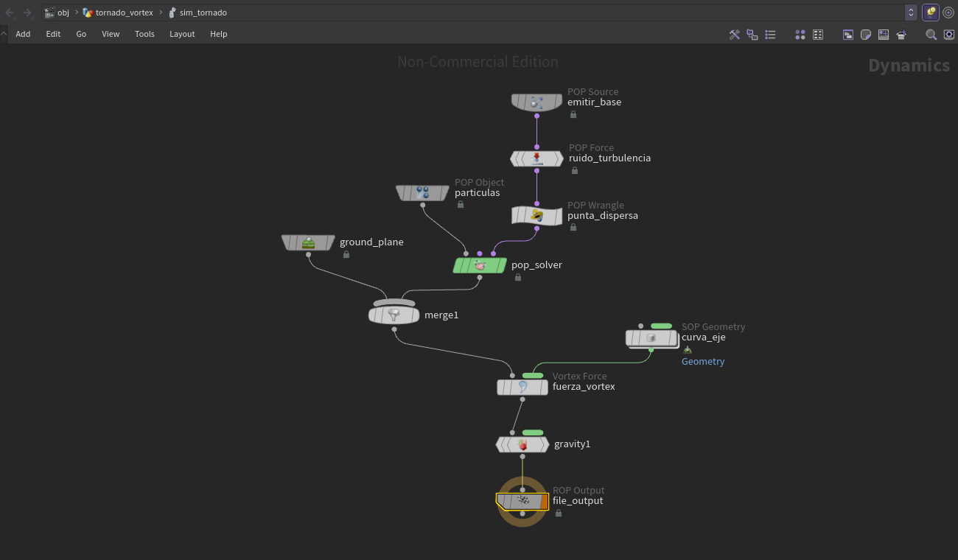Open the table grid display icon

(818, 35)
